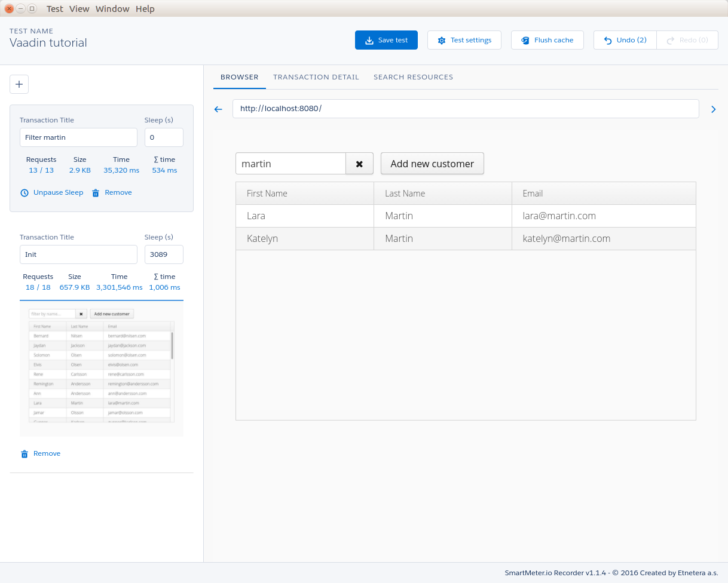This screenshot has width=728, height=583.
Task: Click the browser back arrow icon
Action: point(218,109)
